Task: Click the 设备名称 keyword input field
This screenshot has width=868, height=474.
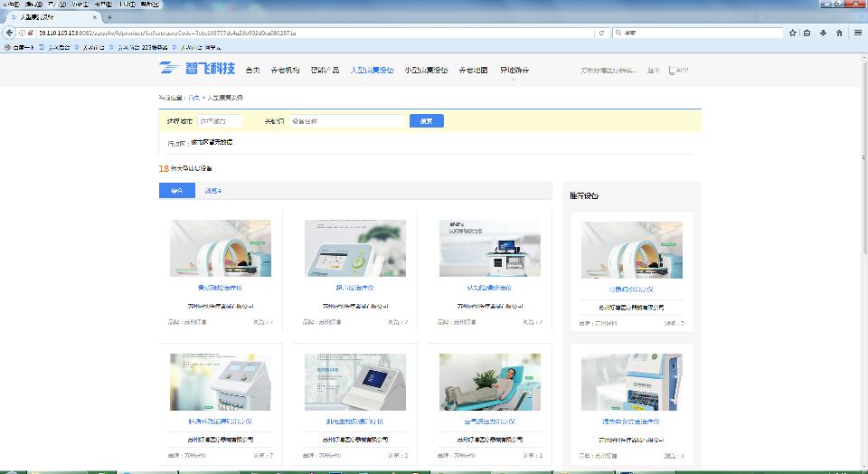Action: point(345,120)
